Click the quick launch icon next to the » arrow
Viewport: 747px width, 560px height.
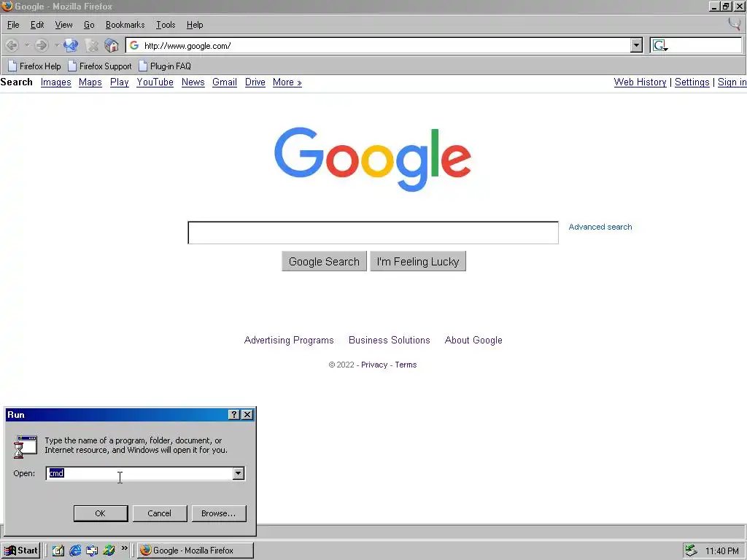(x=109, y=551)
